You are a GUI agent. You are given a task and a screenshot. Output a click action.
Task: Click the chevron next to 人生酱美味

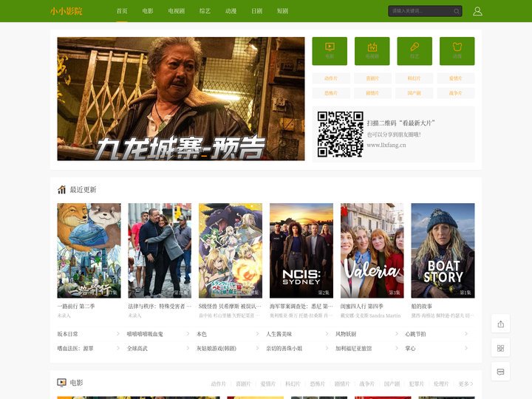327,334
